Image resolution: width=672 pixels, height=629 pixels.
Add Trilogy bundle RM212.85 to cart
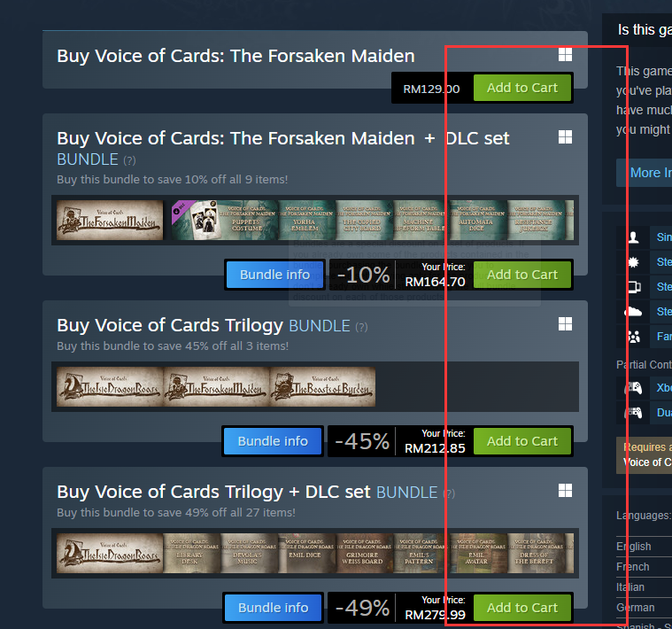(x=522, y=441)
